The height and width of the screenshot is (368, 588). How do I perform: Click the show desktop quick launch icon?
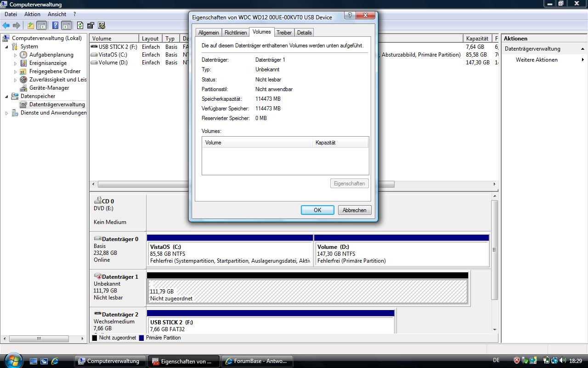pos(34,361)
